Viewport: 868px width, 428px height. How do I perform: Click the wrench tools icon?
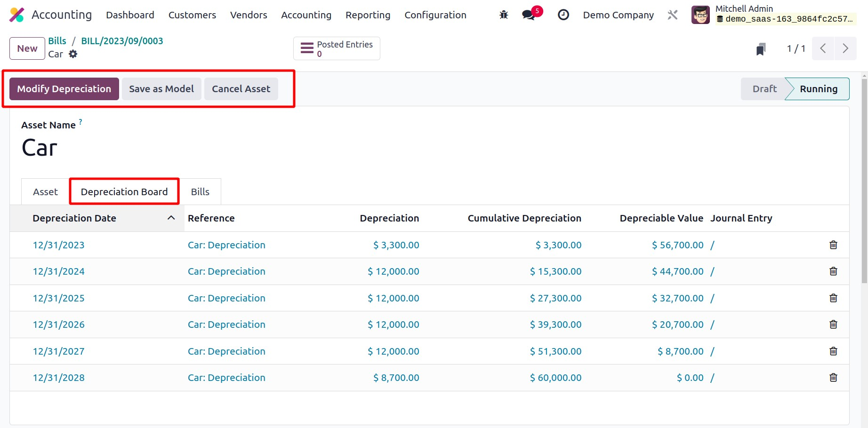click(673, 15)
